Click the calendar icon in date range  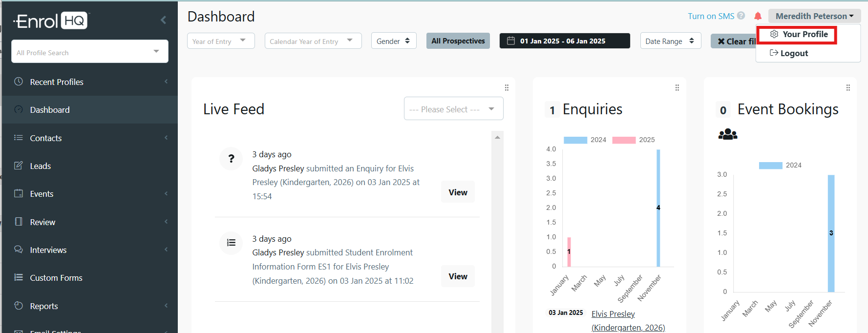pos(511,41)
